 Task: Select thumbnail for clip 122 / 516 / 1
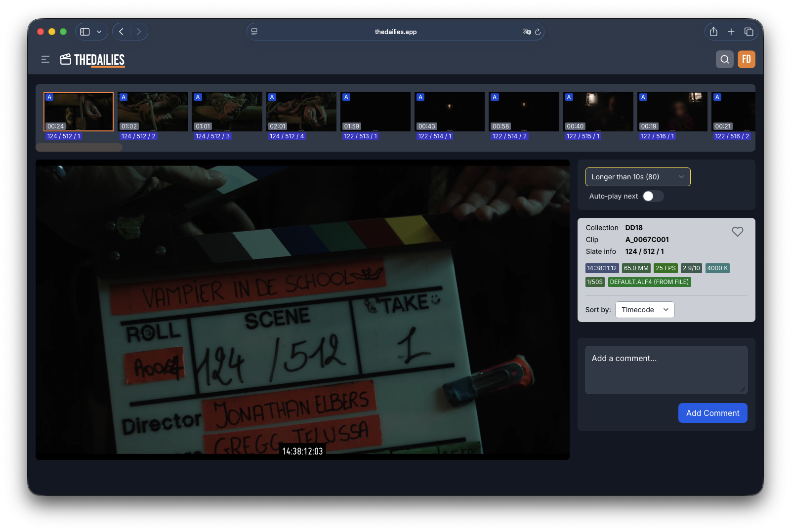coord(672,112)
